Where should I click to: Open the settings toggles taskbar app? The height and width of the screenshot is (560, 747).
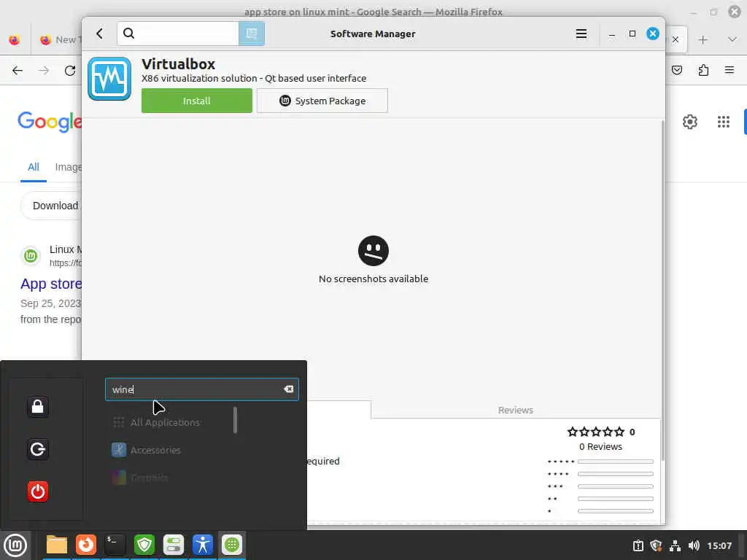click(x=174, y=545)
